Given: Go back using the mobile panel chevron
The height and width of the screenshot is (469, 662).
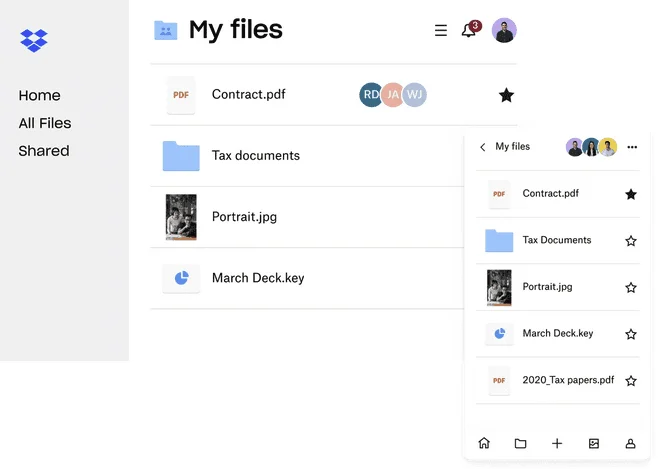Looking at the screenshot, I should point(483,147).
